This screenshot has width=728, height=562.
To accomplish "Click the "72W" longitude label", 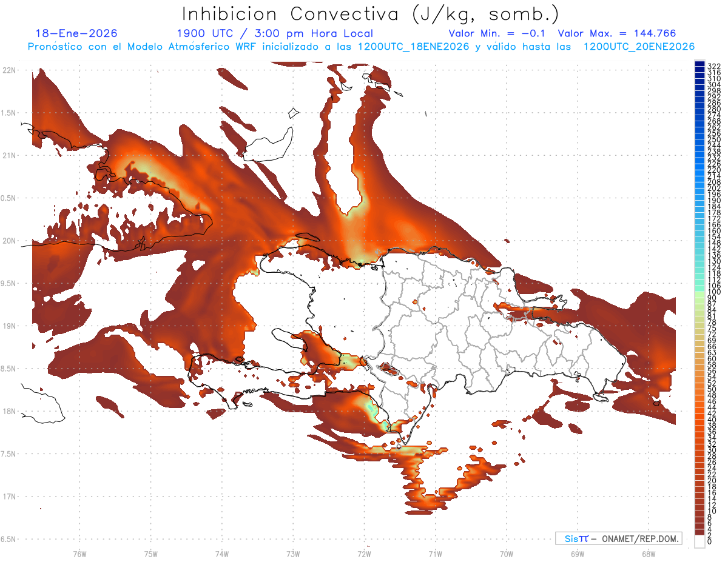I will [x=364, y=554].
